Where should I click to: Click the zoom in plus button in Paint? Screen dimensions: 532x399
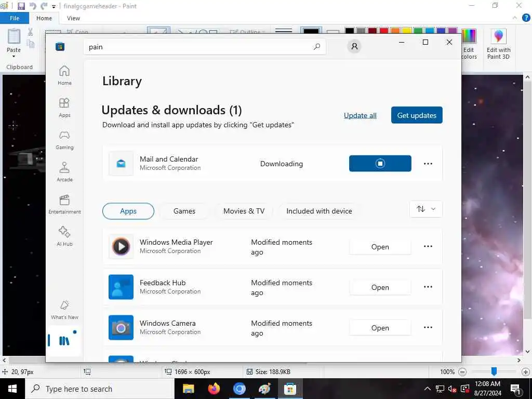(x=526, y=372)
